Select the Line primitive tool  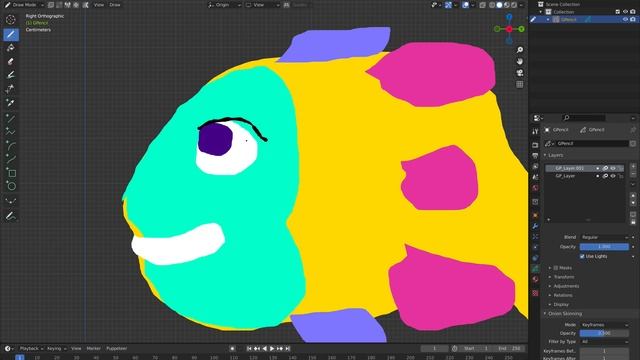tap(11, 118)
